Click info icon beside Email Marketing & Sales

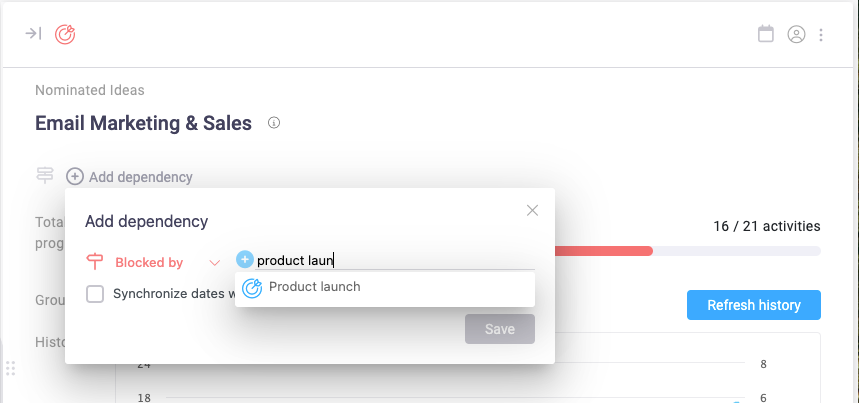[274, 124]
